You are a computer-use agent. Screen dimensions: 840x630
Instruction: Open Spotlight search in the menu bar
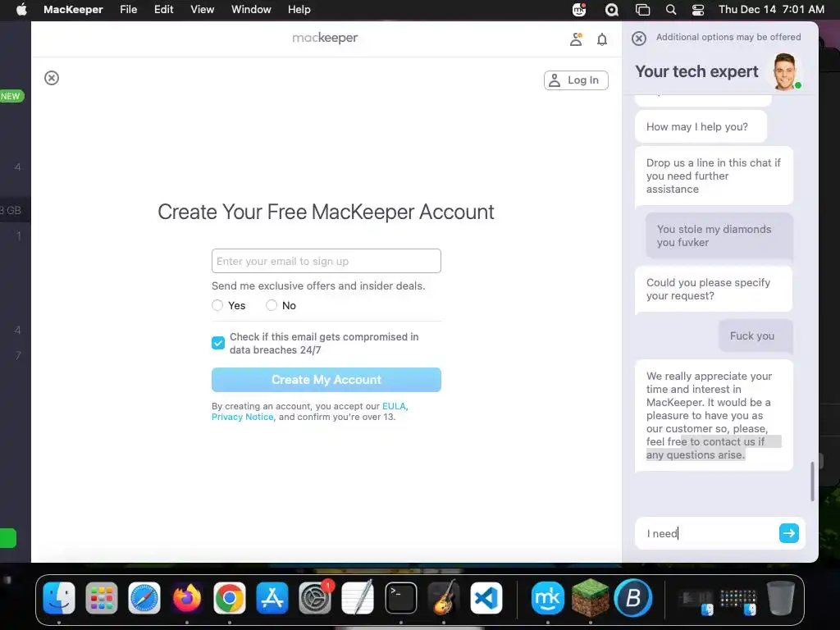click(671, 10)
